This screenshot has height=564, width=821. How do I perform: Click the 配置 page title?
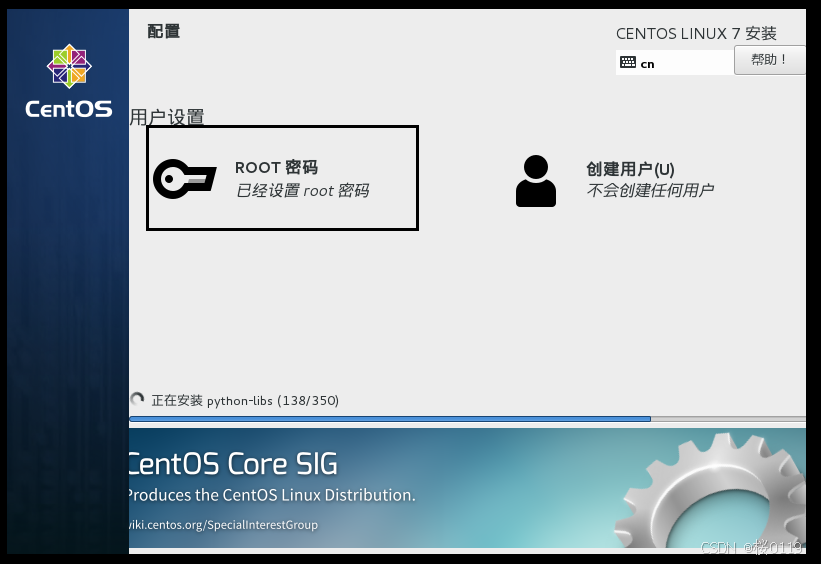tap(163, 31)
